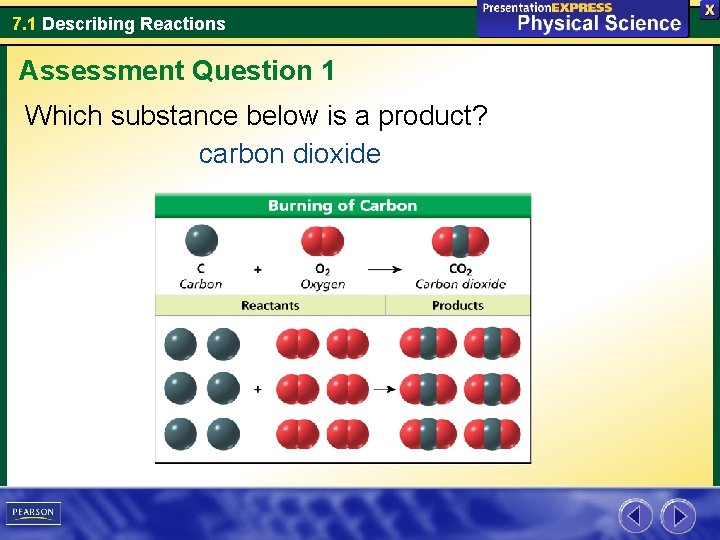Click the 'O2 Oxygen' formula label

click(322, 276)
